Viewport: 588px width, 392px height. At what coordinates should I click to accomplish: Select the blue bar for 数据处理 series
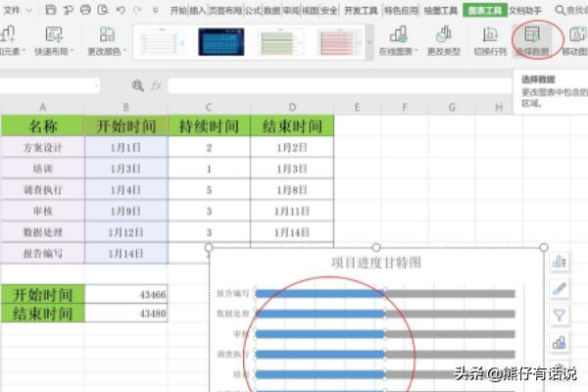coord(318,313)
